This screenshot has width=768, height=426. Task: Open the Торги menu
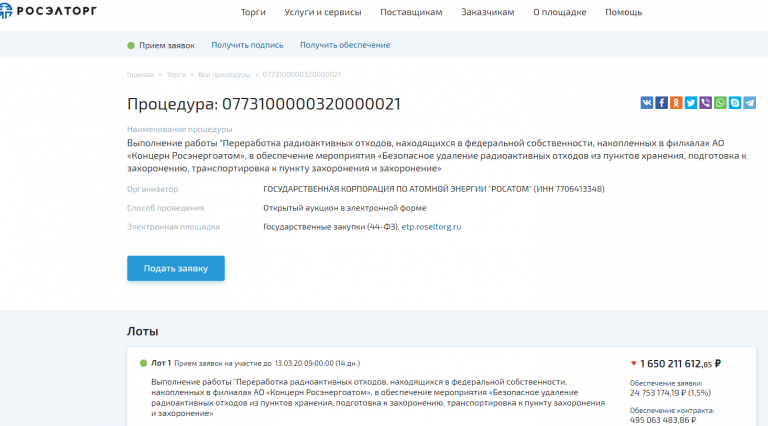click(x=253, y=12)
